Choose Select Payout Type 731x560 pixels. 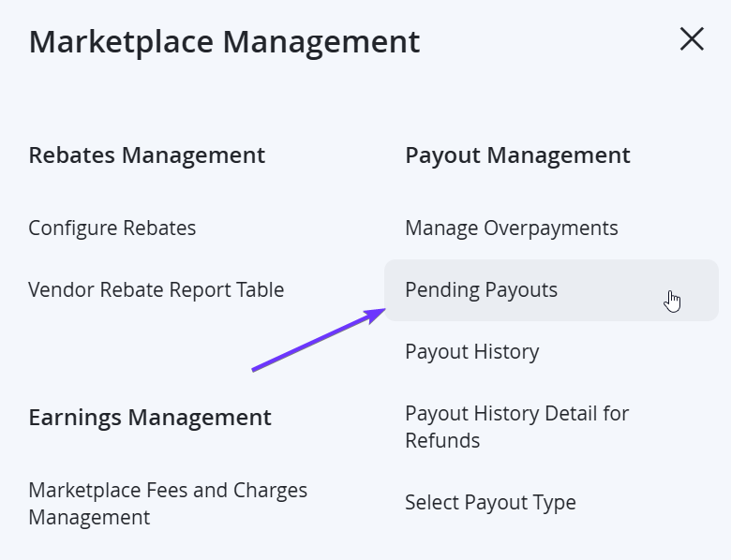pos(490,503)
